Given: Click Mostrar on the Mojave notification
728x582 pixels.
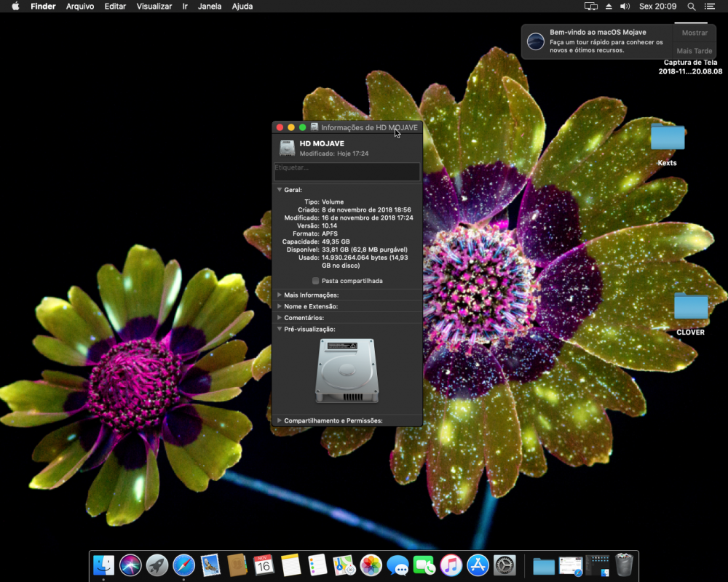Looking at the screenshot, I should (x=695, y=33).
